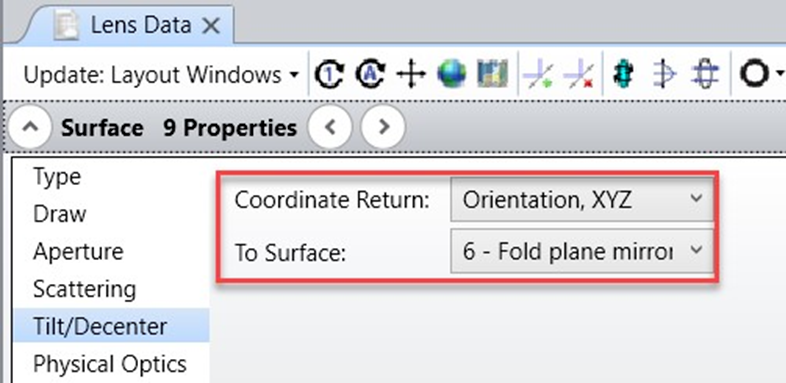Click the image picture icon beside globe
This screenshot has width=786, height=383.
pyautogui.click(x=492, y=74)
